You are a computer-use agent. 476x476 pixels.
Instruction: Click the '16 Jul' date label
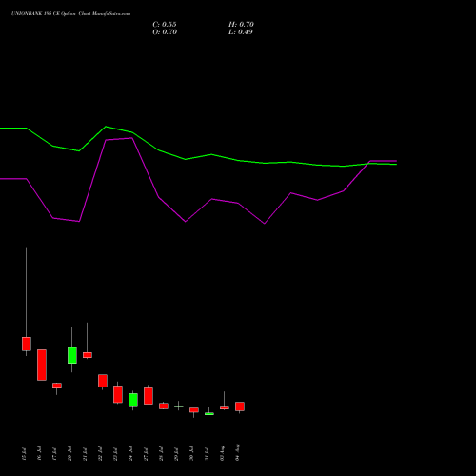[39, 454]
